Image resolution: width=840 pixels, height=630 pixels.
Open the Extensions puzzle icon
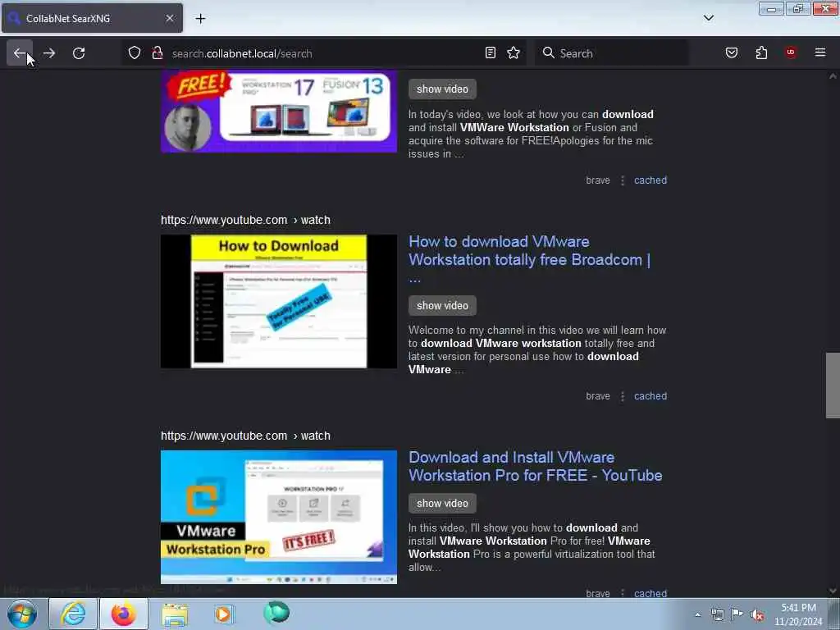761,53
